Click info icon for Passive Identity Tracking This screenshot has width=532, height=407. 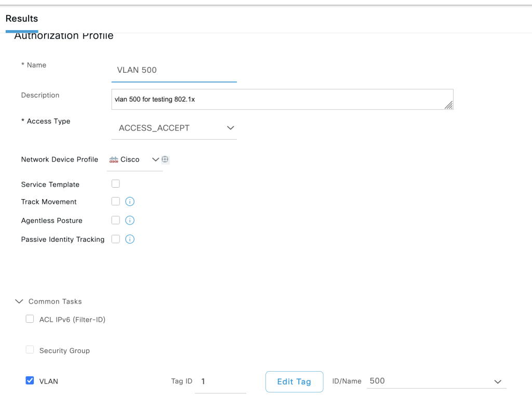(130, 239)
